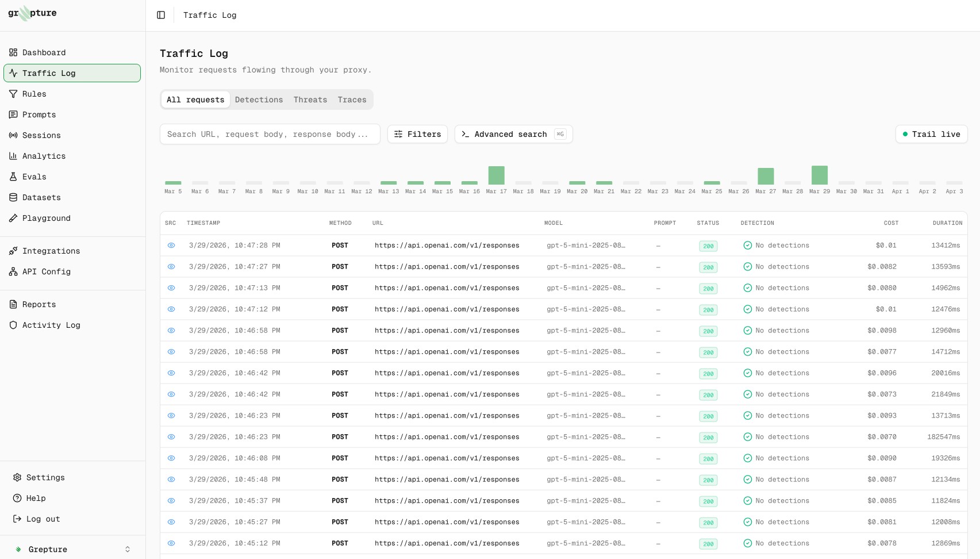Go to Analytics in the sidebar
The image size is (980, 559).
click(x=72, y=156)
